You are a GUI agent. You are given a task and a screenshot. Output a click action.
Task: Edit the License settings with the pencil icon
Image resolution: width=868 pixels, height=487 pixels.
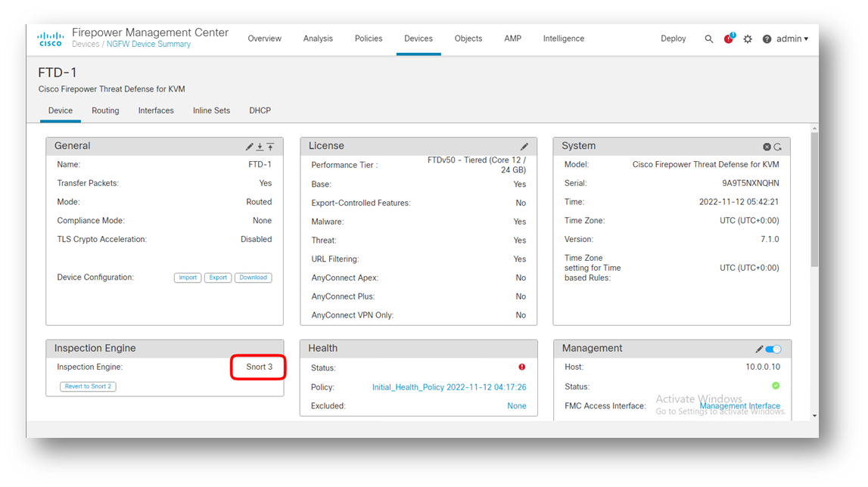point(524,146)
